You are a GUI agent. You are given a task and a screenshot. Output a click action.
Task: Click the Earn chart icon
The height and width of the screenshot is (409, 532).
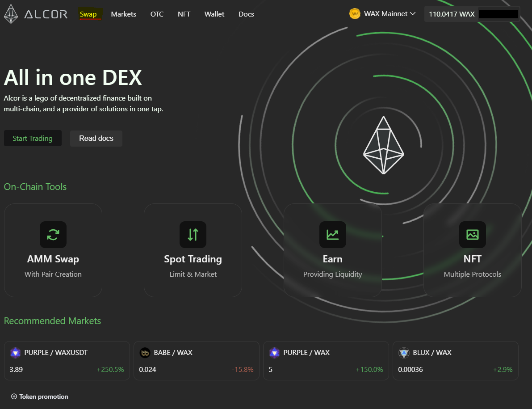[x=332, y=235]
